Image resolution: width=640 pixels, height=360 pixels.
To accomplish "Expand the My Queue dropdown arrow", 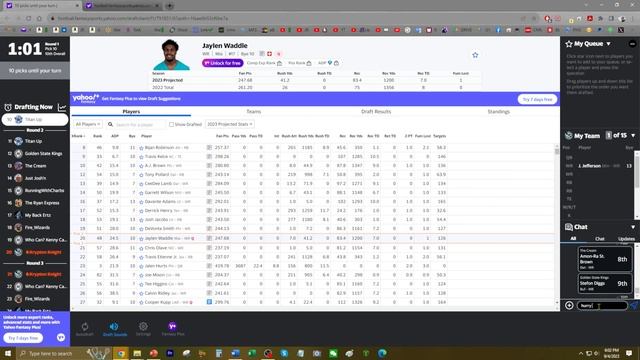I will (608, 44).
